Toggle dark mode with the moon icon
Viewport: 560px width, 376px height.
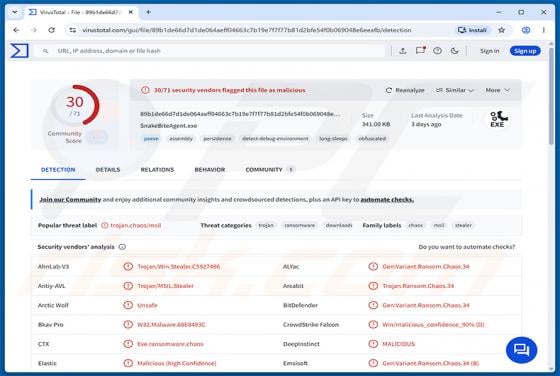(454, 51)
